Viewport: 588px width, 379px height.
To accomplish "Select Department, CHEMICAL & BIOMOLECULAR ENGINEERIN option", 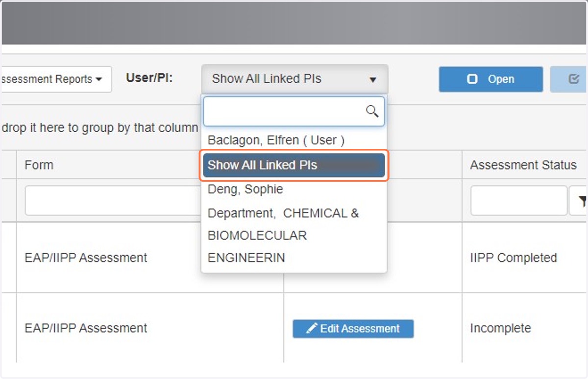I will pos(294,236).
